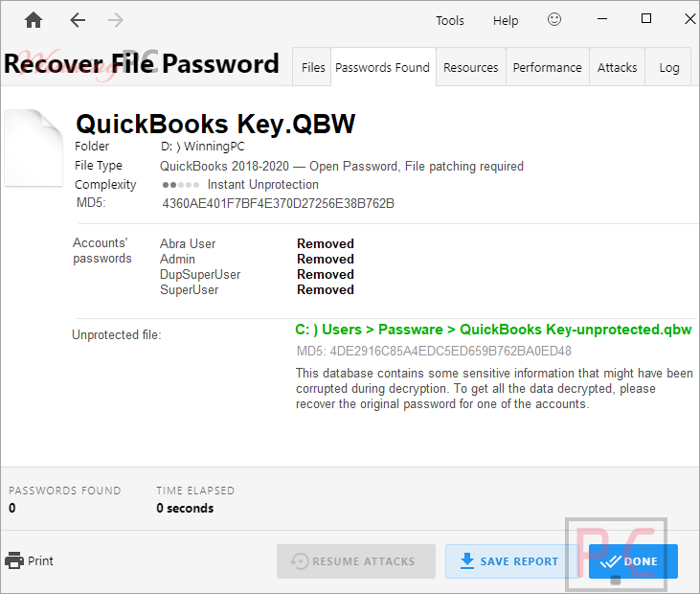
Task: Open the Tools menu
Action: (x=450, y=20)
